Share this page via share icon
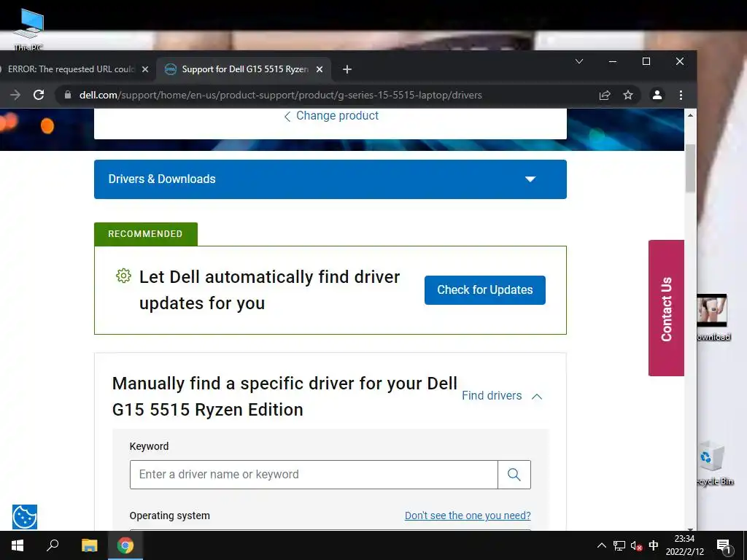 coord(605,96)
